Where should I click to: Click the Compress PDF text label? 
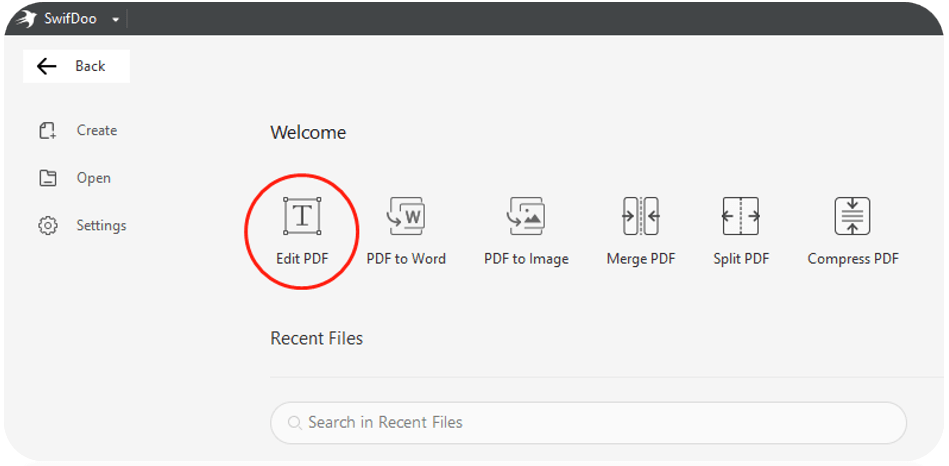(x=853, y=259)
